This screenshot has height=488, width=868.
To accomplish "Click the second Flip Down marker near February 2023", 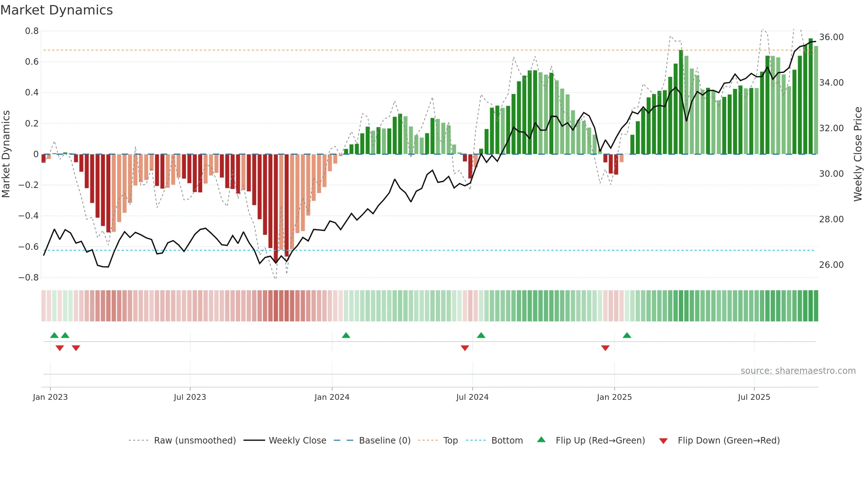I will [x=76, y=348].
